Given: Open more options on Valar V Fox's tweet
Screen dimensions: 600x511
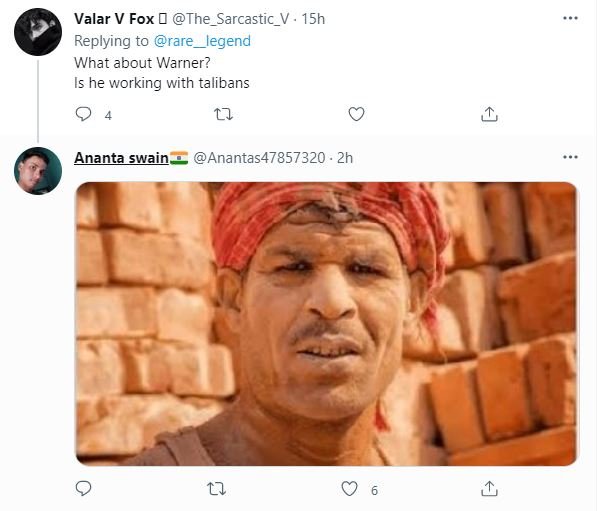Looking at the screenshot, I should pyautogui.click(x=570, y=19).
